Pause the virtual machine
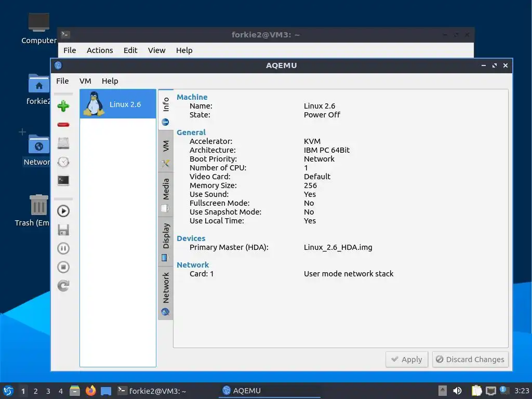The height and width of the screenshot is (399, 532). [63, 248]
